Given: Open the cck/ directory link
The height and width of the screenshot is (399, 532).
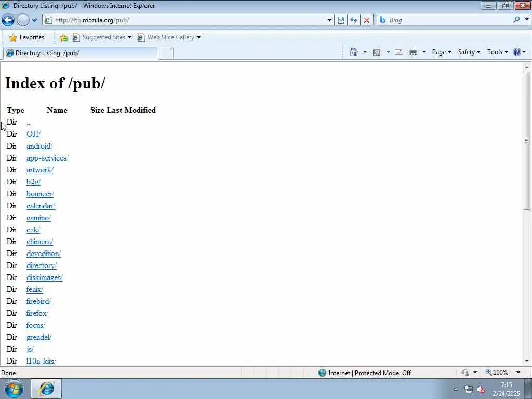Looking at the screenshot, I should (x=33, y=230).
